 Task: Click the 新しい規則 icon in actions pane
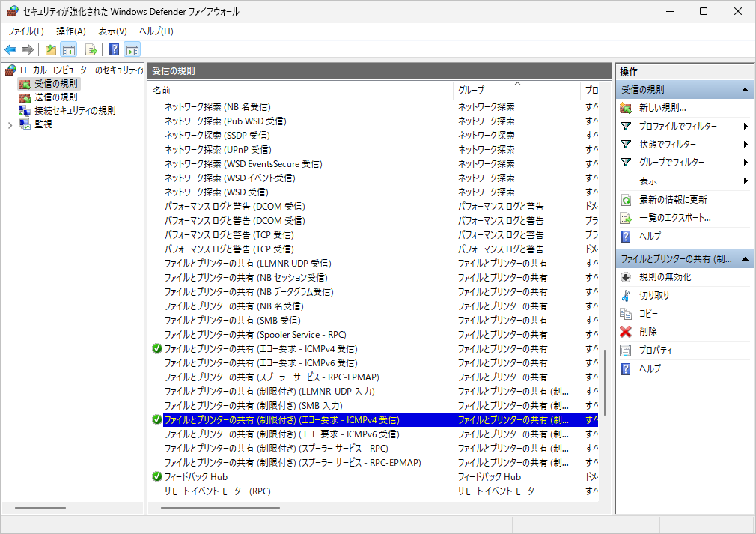[x=626, y=108]
